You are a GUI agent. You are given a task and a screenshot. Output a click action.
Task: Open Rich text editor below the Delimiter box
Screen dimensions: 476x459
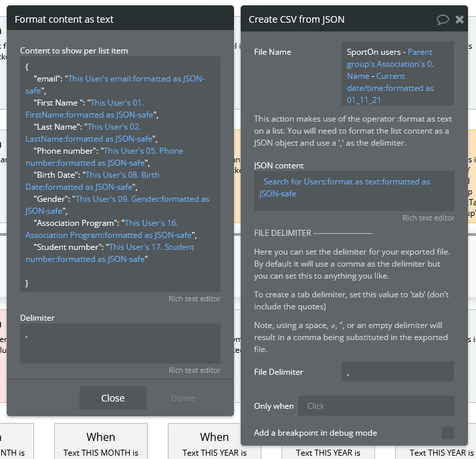click(x=194, y=370)
